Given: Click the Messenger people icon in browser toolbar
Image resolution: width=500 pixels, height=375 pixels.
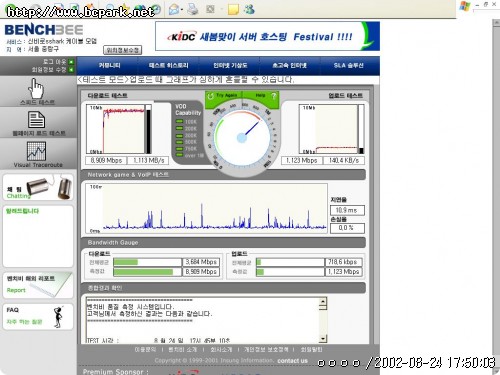Looking at the screenshot, I should coord(249,9).
